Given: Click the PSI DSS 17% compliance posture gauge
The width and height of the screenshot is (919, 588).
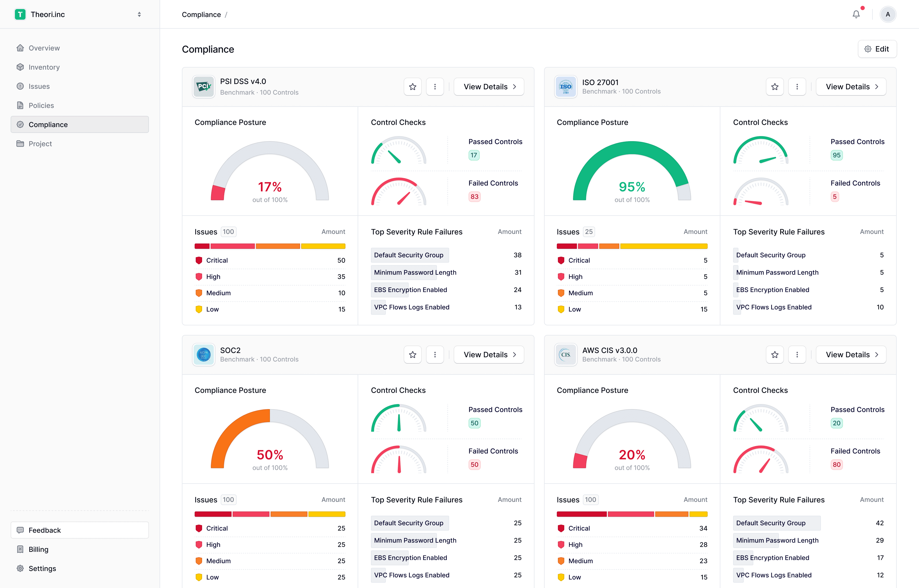Looking at the screenshot, I should click(270, 171).
